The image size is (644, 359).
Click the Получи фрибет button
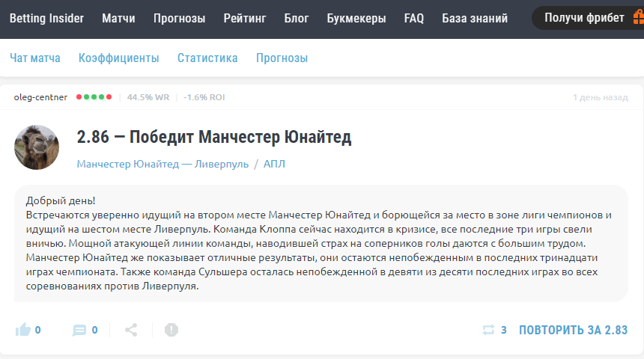point(588,18)
